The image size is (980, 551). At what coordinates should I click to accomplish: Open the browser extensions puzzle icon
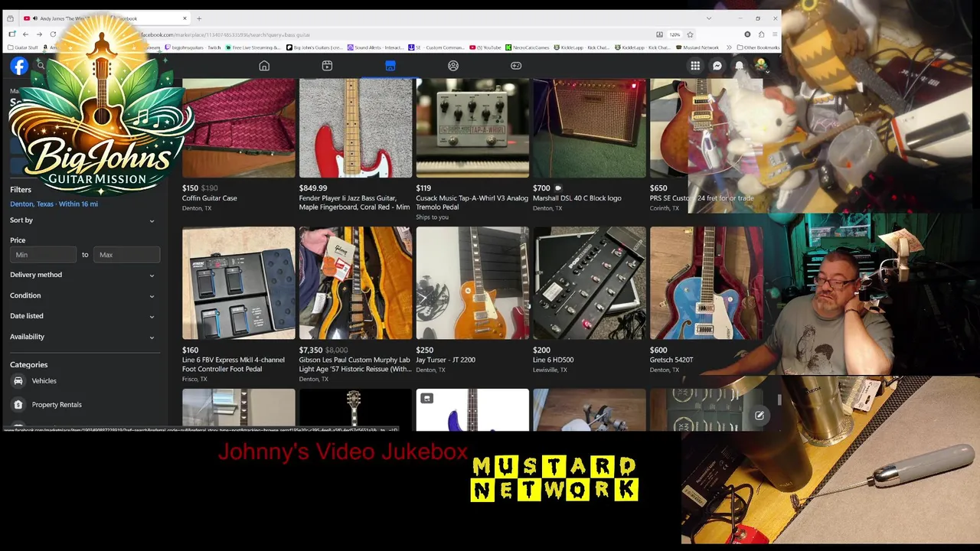click(761, 34)
